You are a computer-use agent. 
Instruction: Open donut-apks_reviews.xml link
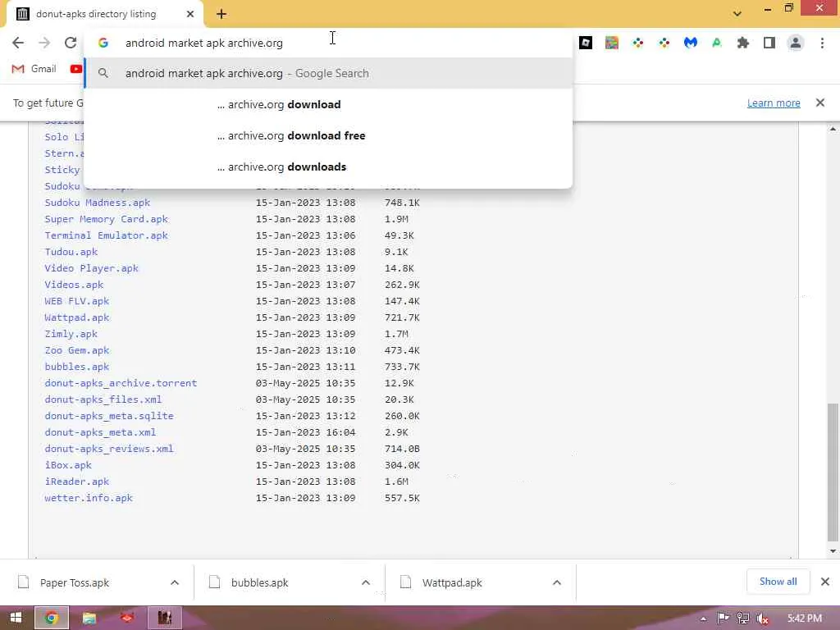point(109,449)
